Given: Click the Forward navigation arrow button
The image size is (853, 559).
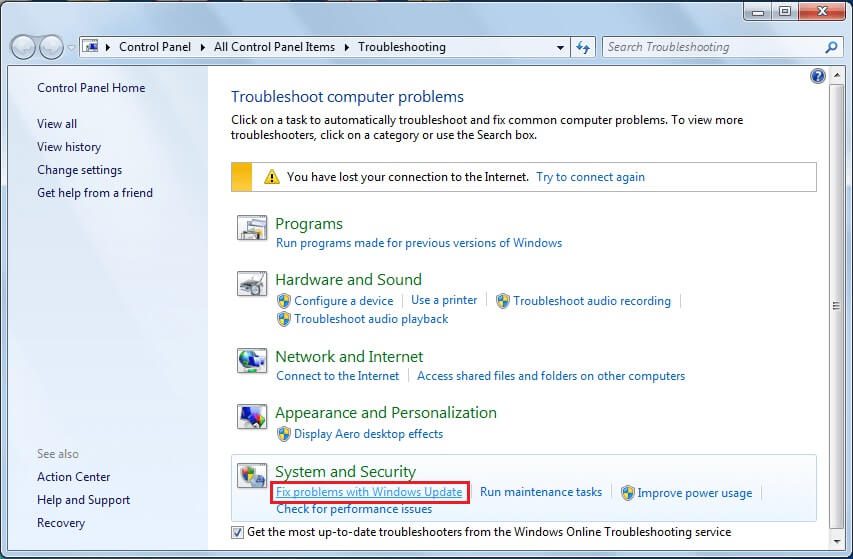Looking at the screenshot, I should pyautogui.click(x=52, y=47).
